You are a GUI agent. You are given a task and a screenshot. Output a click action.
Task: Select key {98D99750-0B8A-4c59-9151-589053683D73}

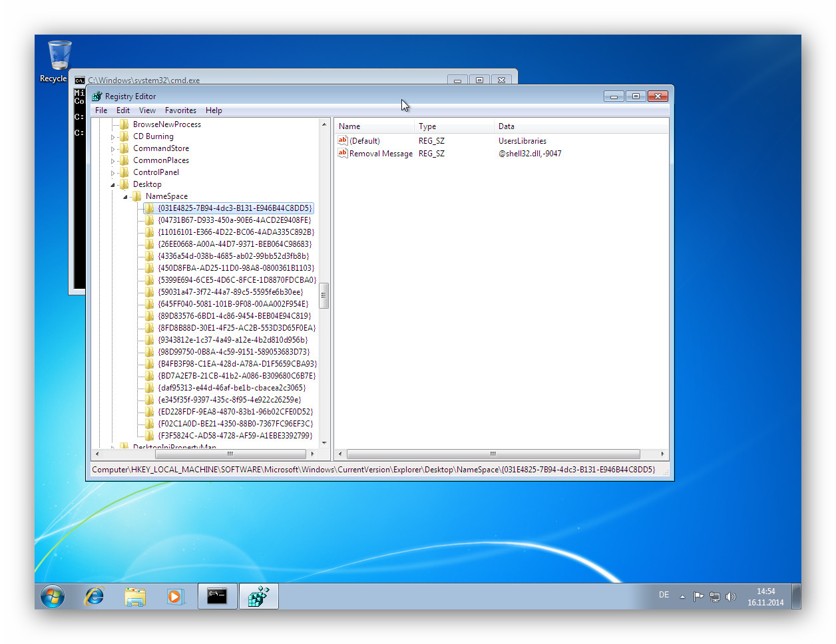click(x=234, y=352)
